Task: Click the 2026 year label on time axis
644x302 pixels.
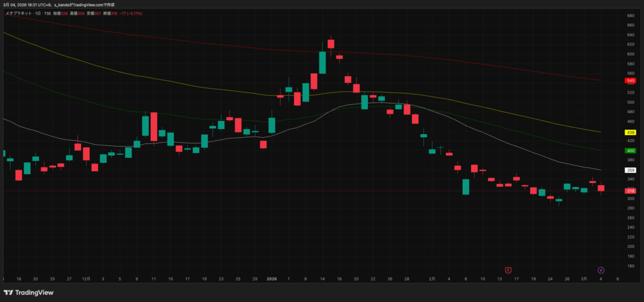Action: [272, 278]
